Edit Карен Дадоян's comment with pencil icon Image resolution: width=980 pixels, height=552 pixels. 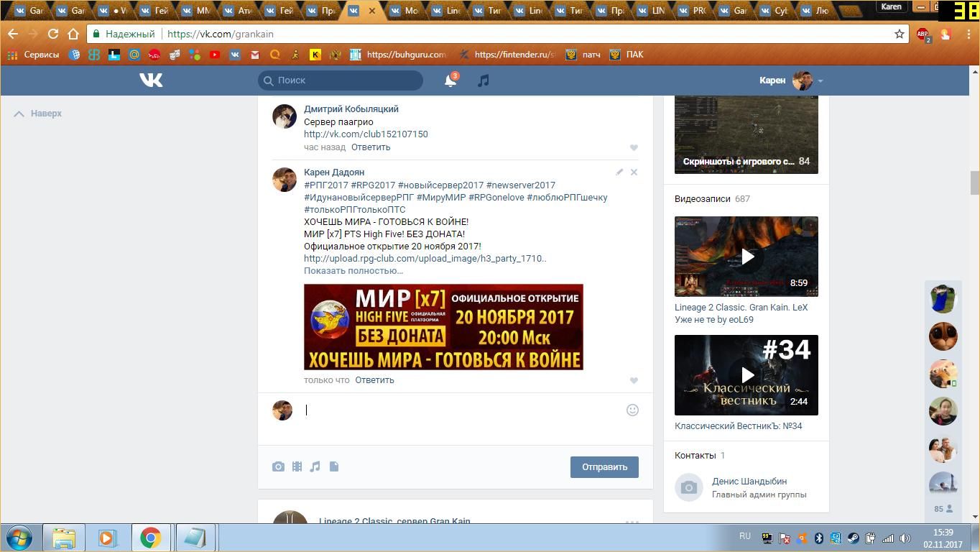tap(619, 172)
